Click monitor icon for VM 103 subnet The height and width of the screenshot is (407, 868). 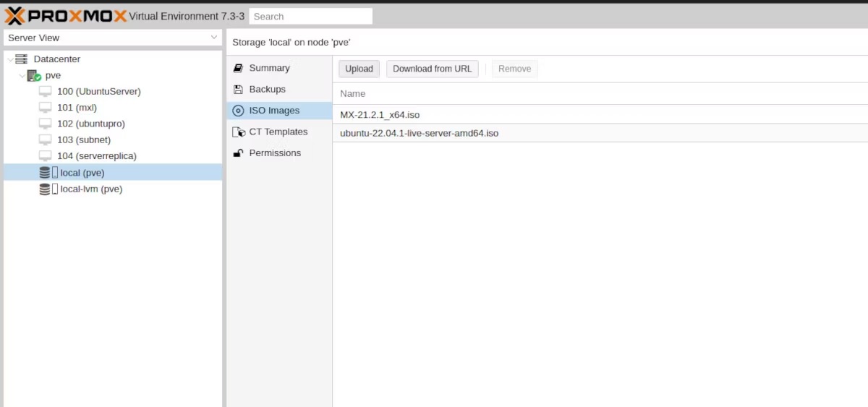click(x=46, y=140)
